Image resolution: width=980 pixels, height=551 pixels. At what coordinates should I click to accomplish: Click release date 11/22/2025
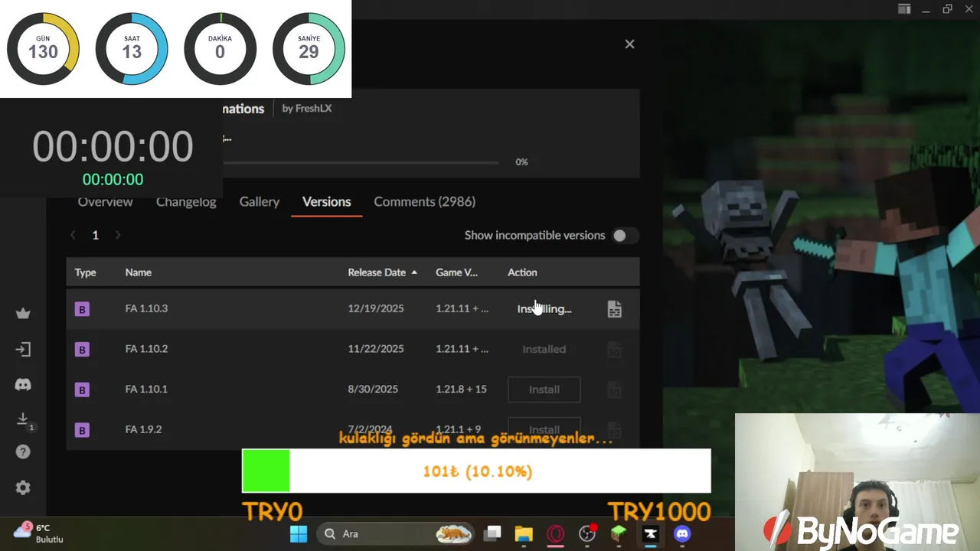point(375,349)
